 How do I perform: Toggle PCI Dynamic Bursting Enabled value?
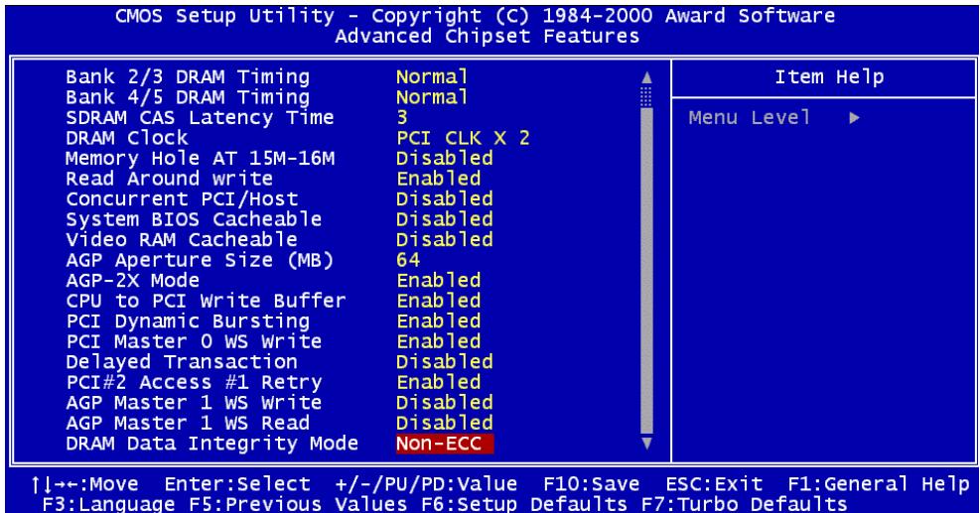point(439,321)
